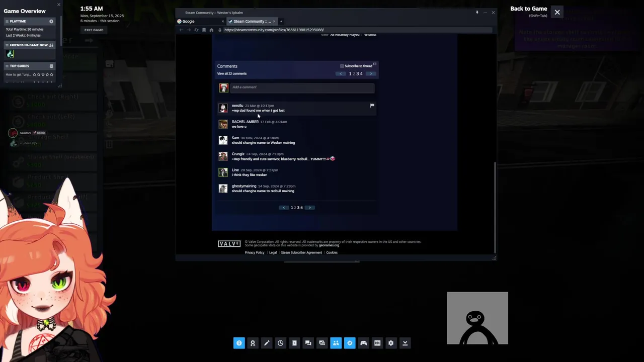Click the EXIT GAME button
Screen dimensions: 644x362
point(94,30)
